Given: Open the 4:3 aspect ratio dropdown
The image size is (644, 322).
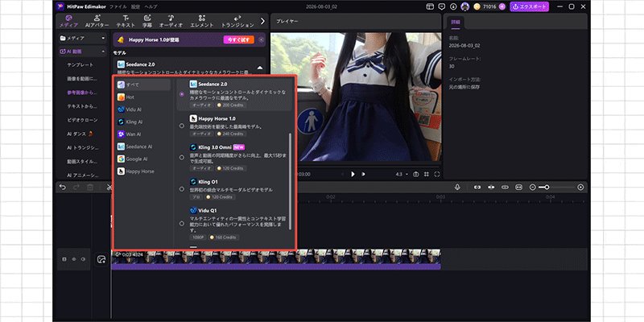Looking at the screenshot, I should pyautogui.click(x=402, y=174).
